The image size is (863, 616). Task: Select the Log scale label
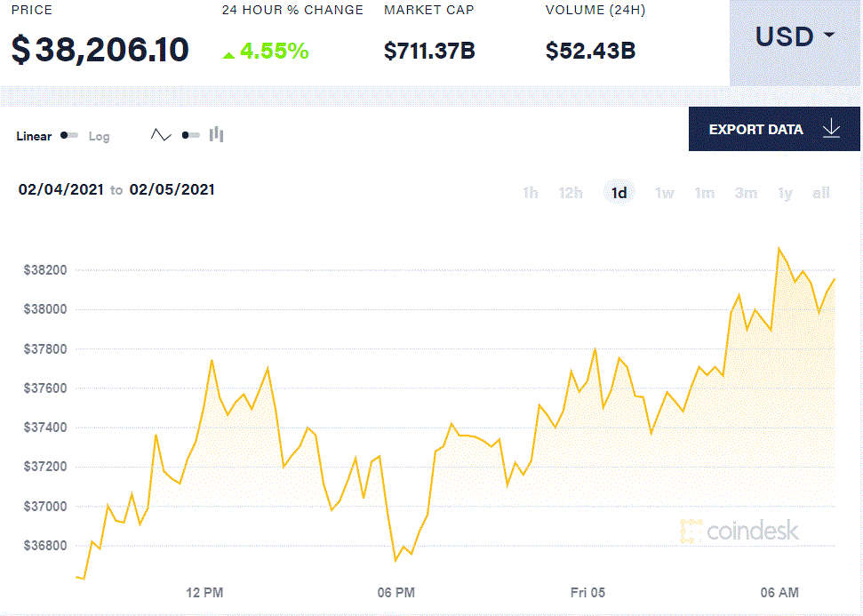(x=99, y=136)
